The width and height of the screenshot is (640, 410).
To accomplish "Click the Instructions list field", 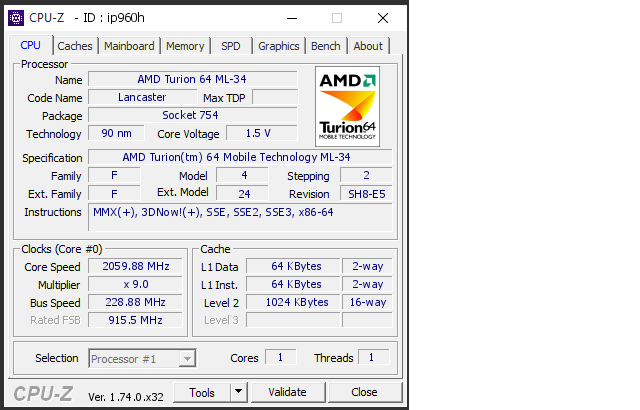I will click(240, 218).
